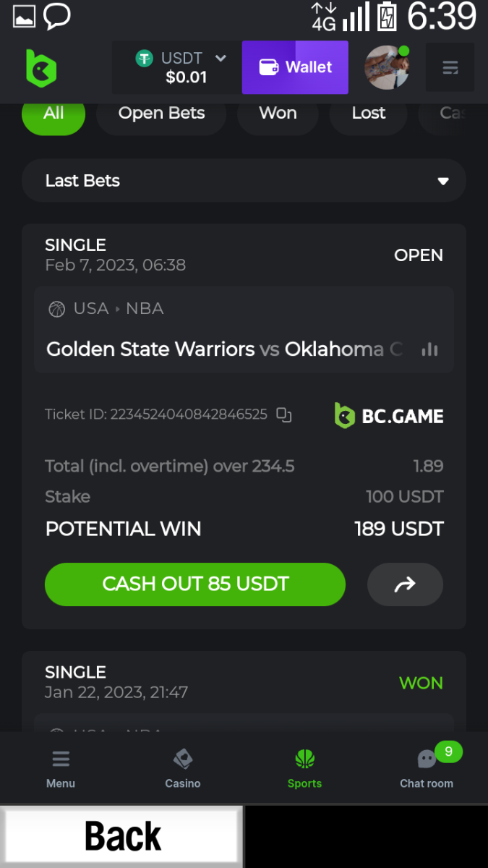Open match statistics bar chart icon
This screenshot has width=488, height=868.
click(430, 349)
